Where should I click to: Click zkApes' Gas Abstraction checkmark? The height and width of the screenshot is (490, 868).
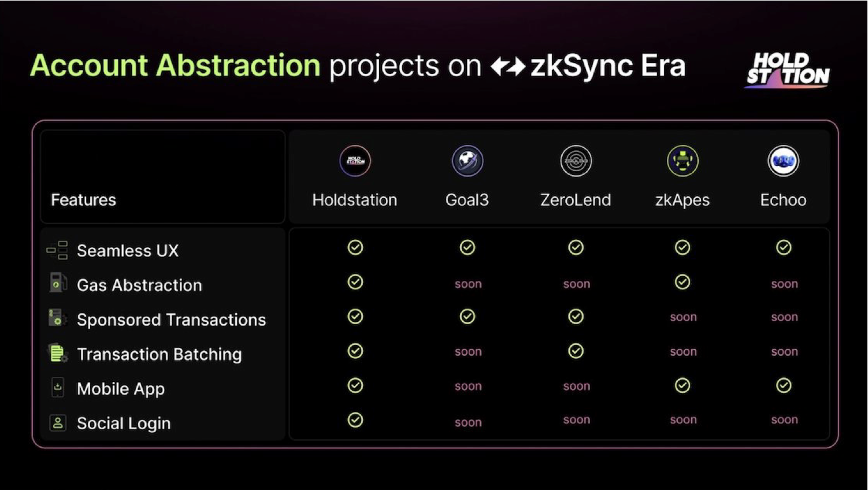682,282
